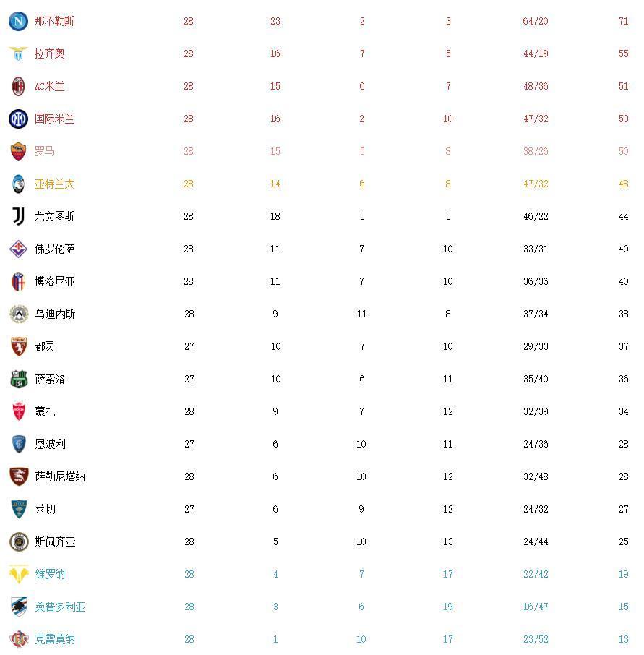The width and height of the screenshot is (644, 655).
Task: Click the Sampdoria crest icon
Action: coord(18,607)
